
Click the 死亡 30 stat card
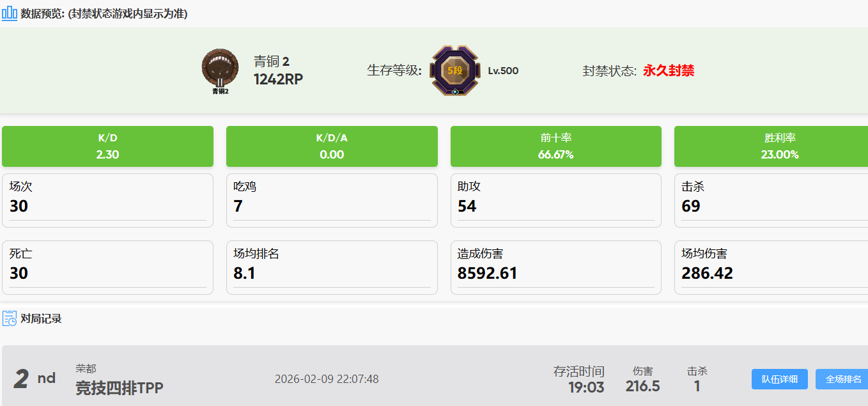[107, 267]
